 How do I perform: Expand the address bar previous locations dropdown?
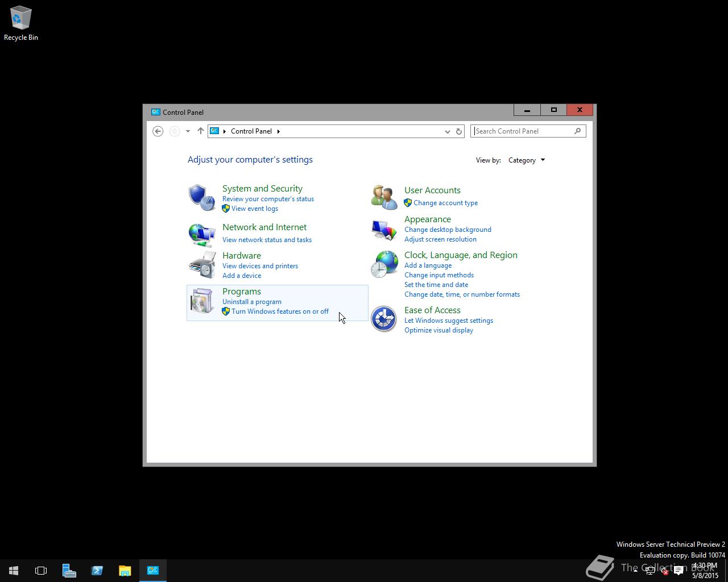(x=447, y=131)
